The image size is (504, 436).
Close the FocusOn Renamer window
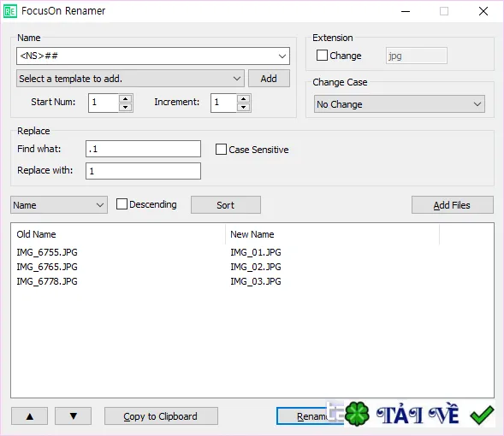483,12
